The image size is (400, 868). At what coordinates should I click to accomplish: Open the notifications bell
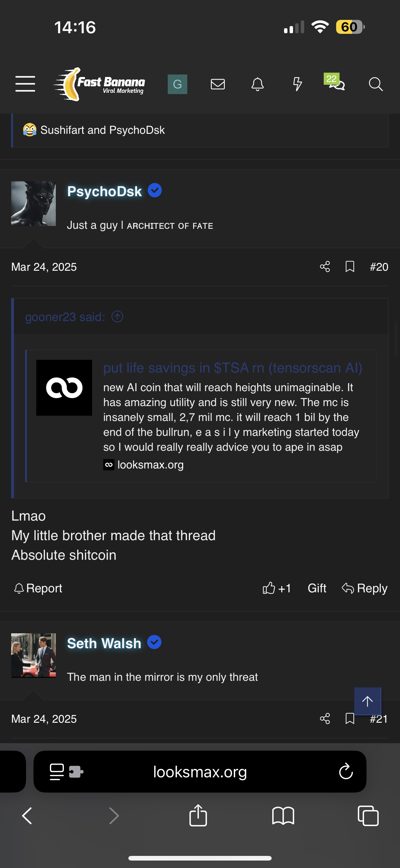click(x=257, y=84)
